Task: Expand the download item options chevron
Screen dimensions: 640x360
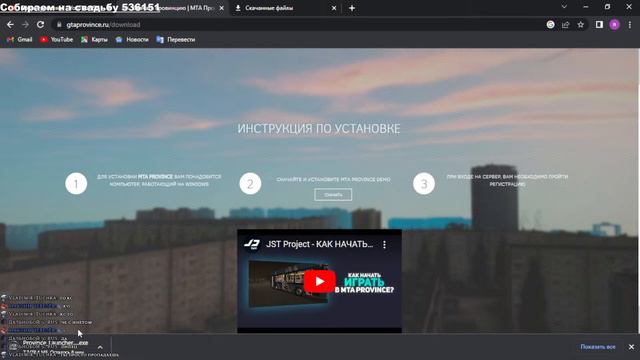Action: coord(100,347)
